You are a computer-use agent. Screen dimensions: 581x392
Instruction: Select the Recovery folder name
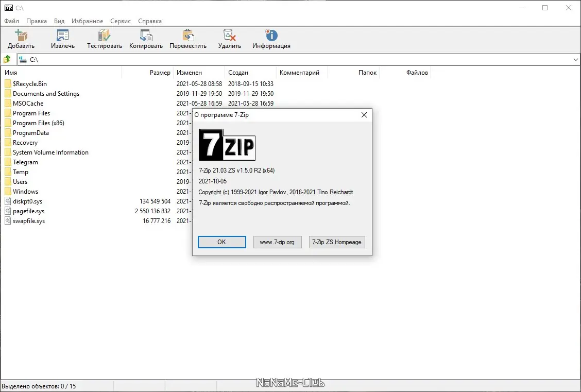(x=25, y=143)
